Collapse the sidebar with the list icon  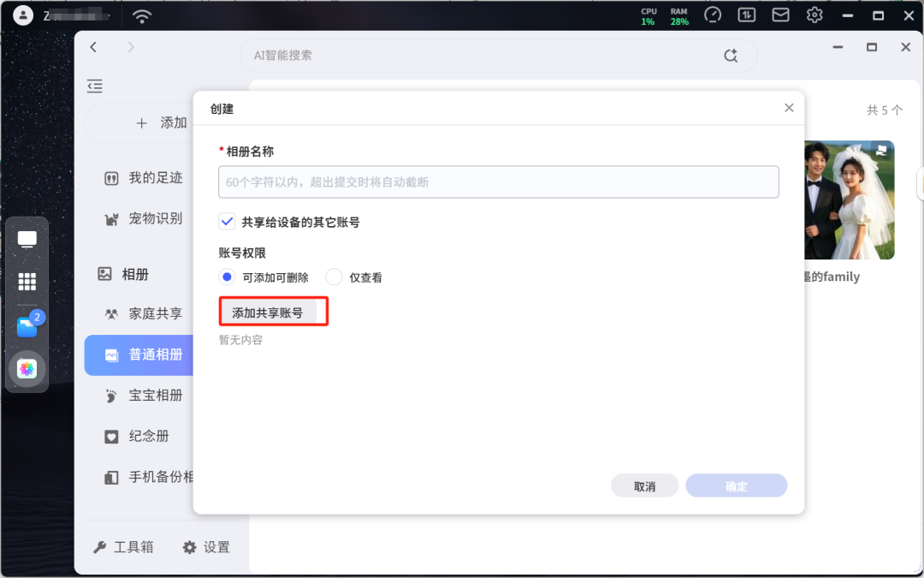coord(95,86)
